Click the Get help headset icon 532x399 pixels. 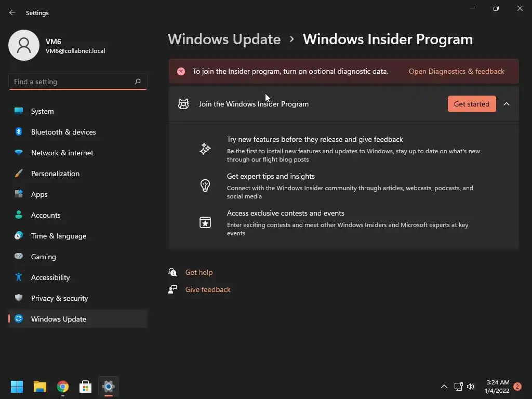point(172,272)
